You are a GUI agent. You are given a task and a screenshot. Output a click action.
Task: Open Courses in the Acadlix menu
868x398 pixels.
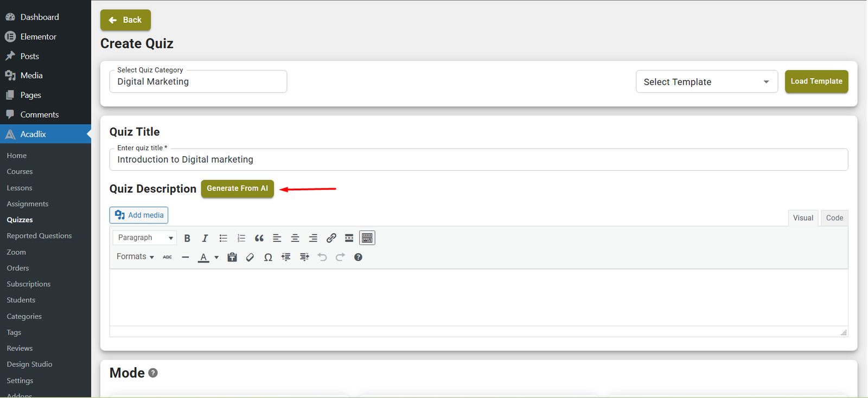point(20,171)
